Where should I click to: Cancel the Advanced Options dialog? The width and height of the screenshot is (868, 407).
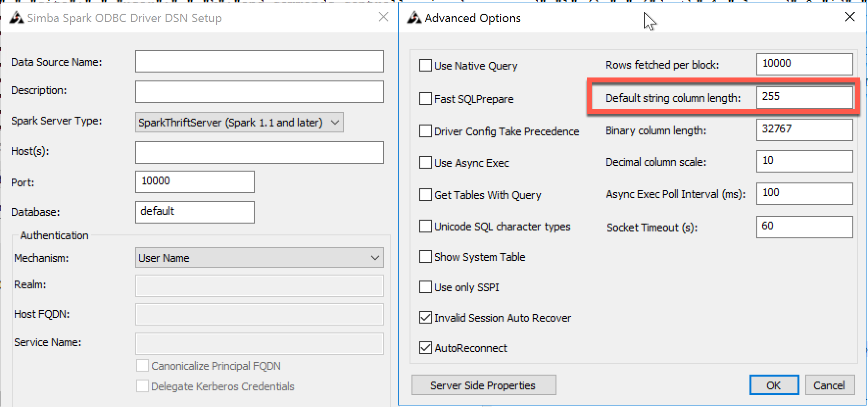tap(829, 385)
